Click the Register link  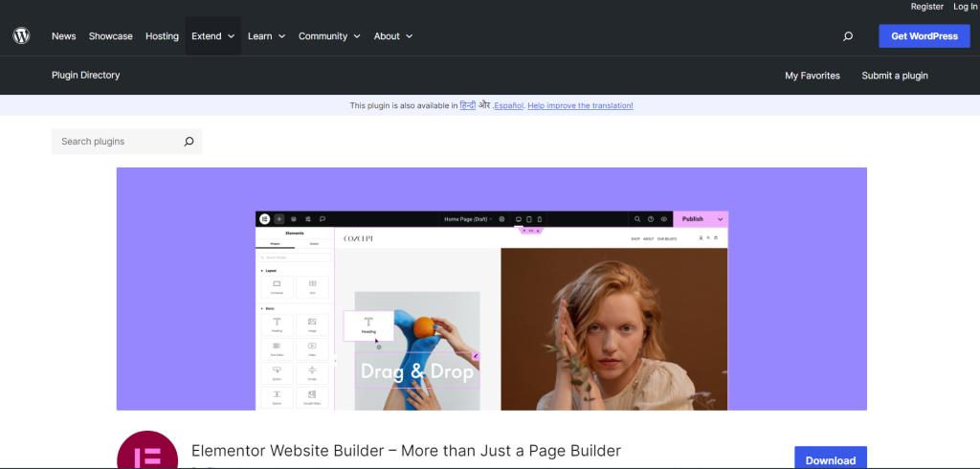pyautogui.click(x=926, y=7)
